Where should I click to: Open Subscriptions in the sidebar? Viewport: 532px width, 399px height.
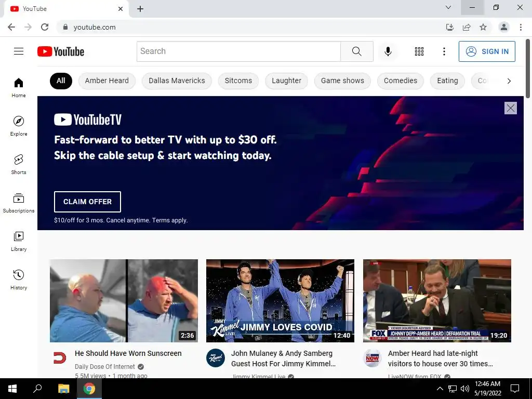(x=19, y=203)
